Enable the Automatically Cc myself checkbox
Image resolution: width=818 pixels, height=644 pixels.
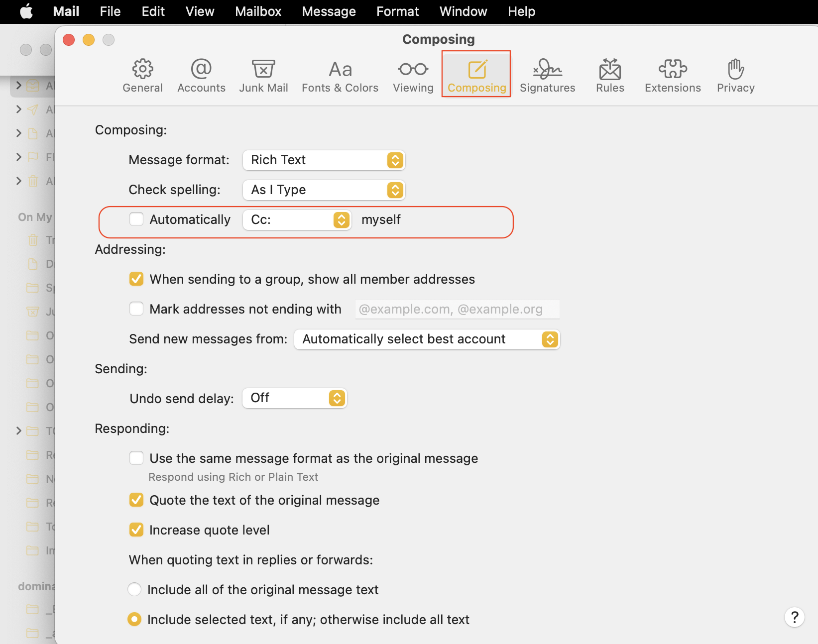(136, 219)
